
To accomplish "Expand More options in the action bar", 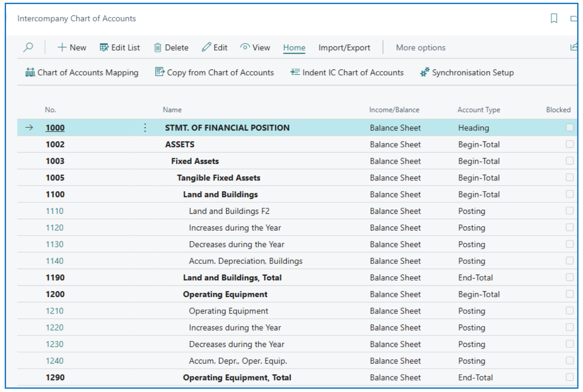I will click(420, 47).
